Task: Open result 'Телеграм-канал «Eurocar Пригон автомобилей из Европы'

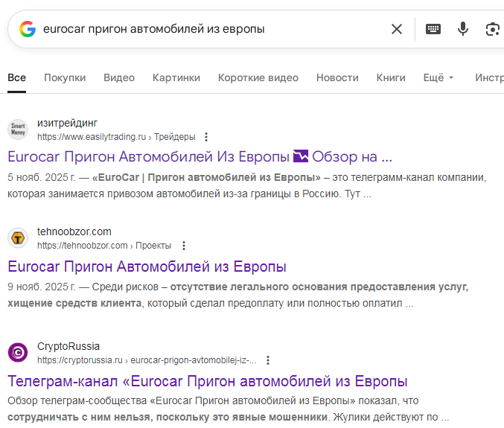Action: coord(207,381)
